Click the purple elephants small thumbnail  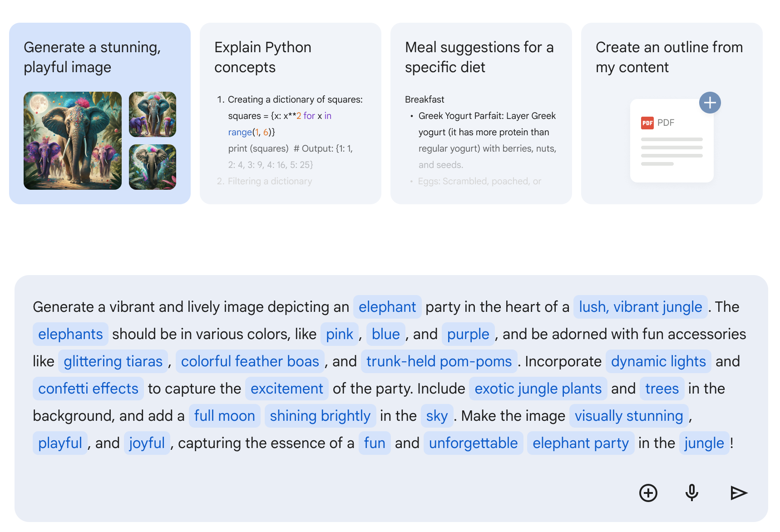tap(152, 115)
